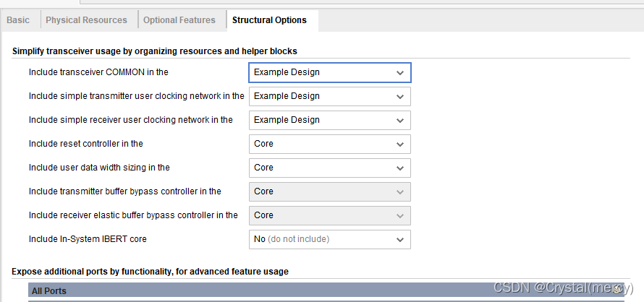Click the 'Expose additional ports by functionality' heading
This screenshot has width=644, height=302.
tap(150, 272)
